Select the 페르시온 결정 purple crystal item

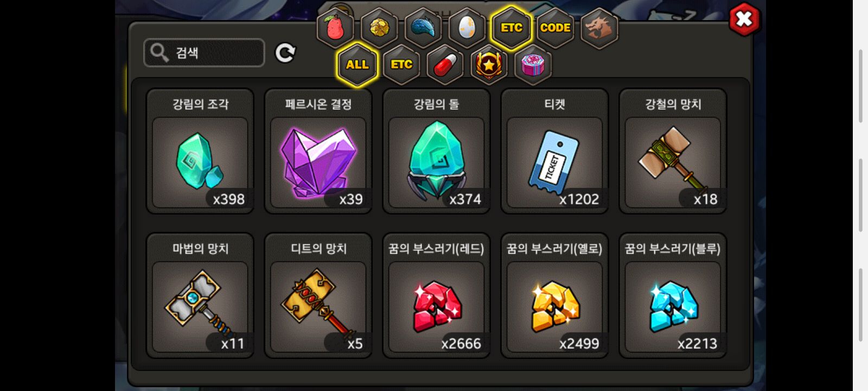[318, 151]
